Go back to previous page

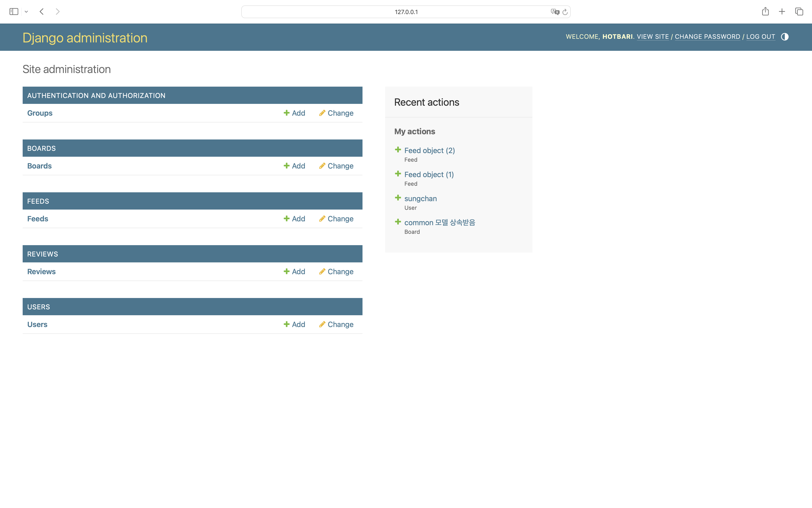[42, 12]
